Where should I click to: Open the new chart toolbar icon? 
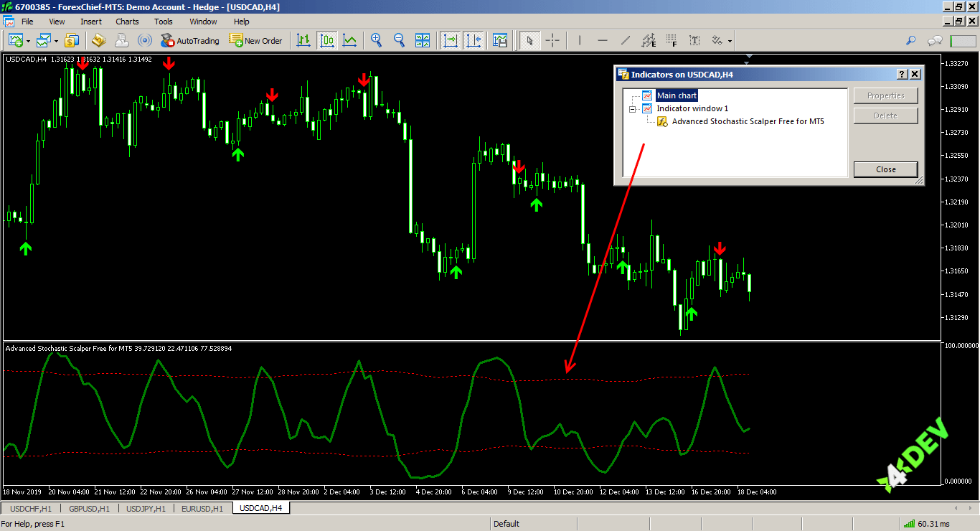pyautogui.click(x=14, y=40)
